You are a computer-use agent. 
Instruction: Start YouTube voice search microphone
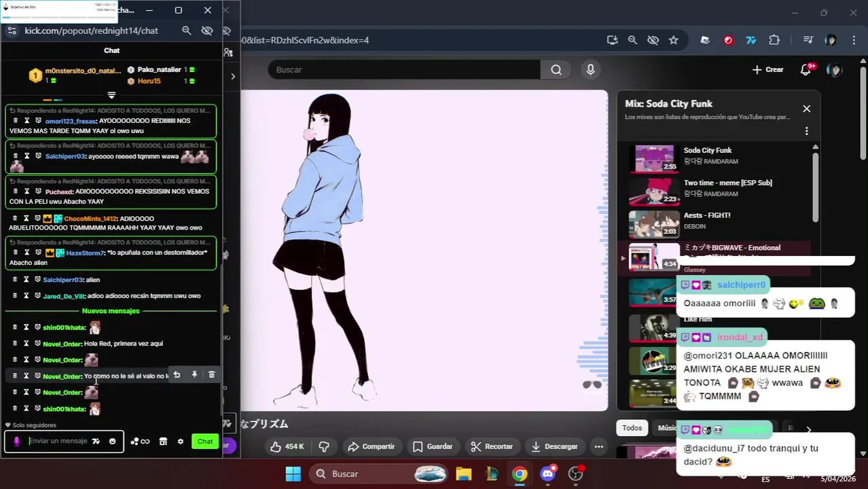coord(590,70)
